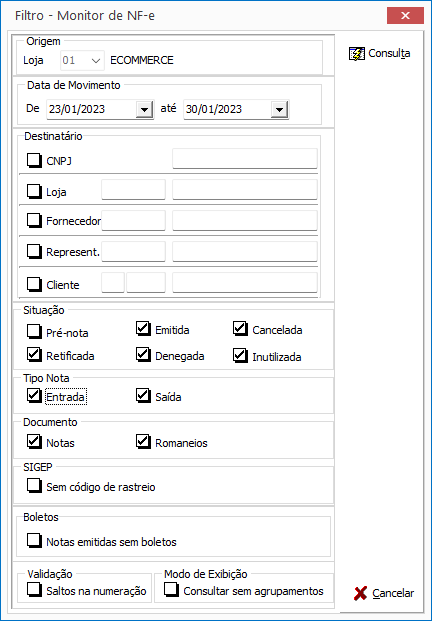The image size is (432, 621).
Task: Uncheck the Romaneios document checkbox
Action: coord(143,442)
